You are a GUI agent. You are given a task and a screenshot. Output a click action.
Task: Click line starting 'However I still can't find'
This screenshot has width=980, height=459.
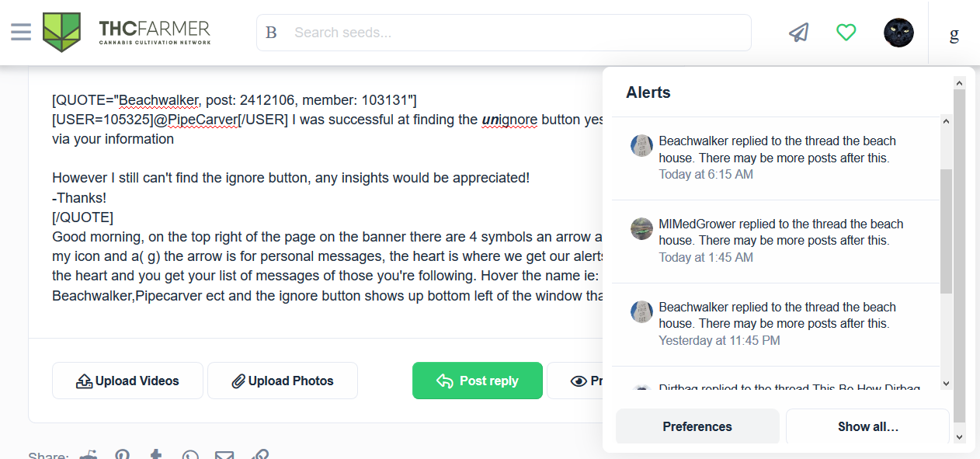[290, 178]
